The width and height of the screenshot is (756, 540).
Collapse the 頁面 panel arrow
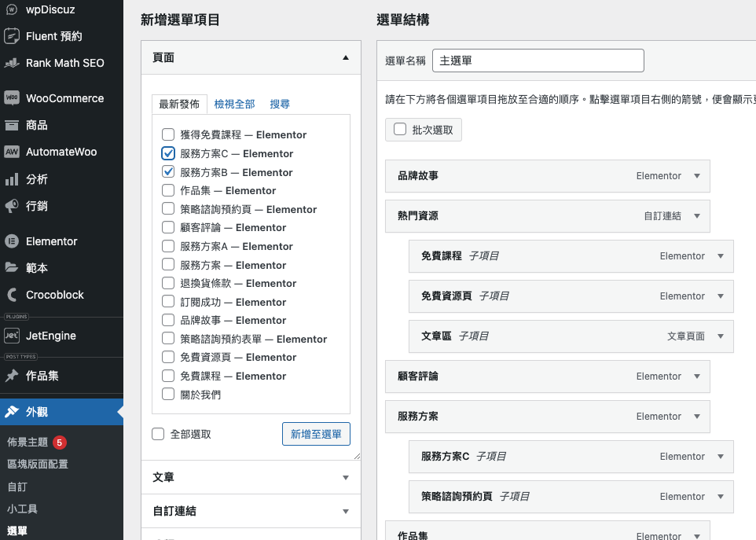[345, 57]
